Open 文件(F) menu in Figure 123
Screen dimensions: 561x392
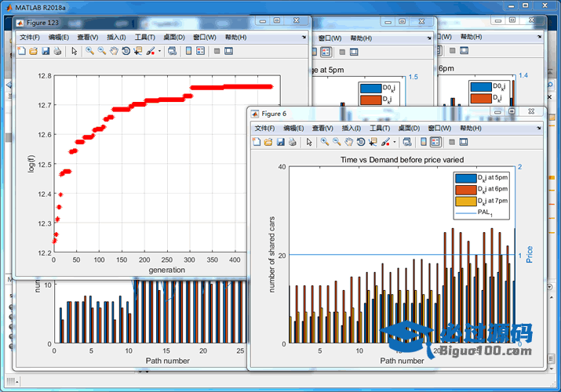point(29,37)
